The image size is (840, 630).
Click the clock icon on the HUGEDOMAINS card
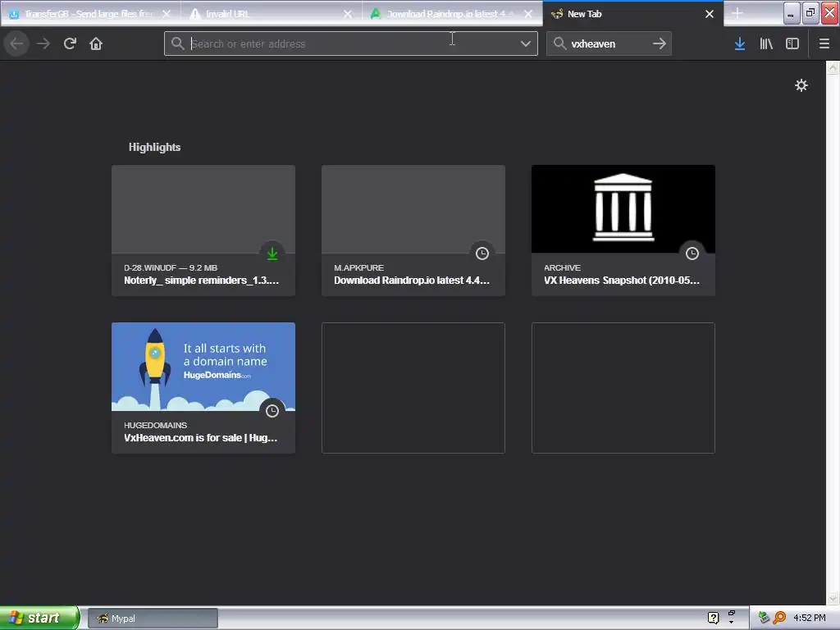pyautogui.click(x=272, y=411)
